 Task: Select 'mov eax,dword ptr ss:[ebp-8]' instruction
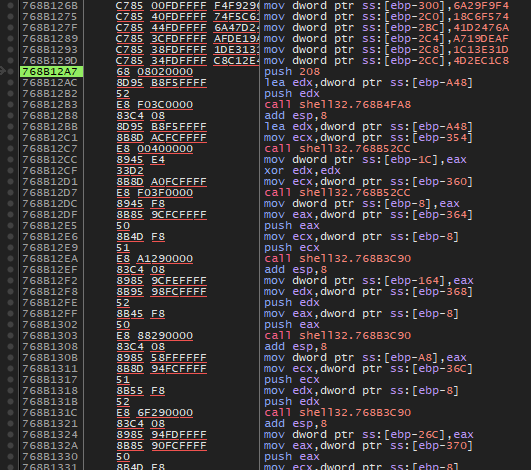(361, 314)
